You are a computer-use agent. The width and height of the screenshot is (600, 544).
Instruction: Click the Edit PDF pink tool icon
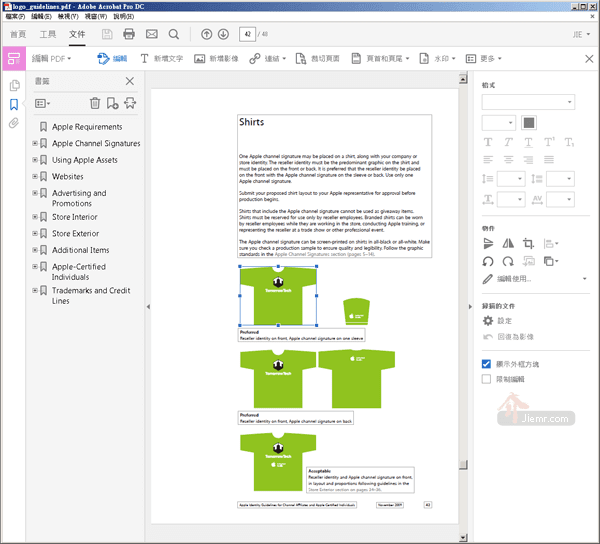[14, 59]
